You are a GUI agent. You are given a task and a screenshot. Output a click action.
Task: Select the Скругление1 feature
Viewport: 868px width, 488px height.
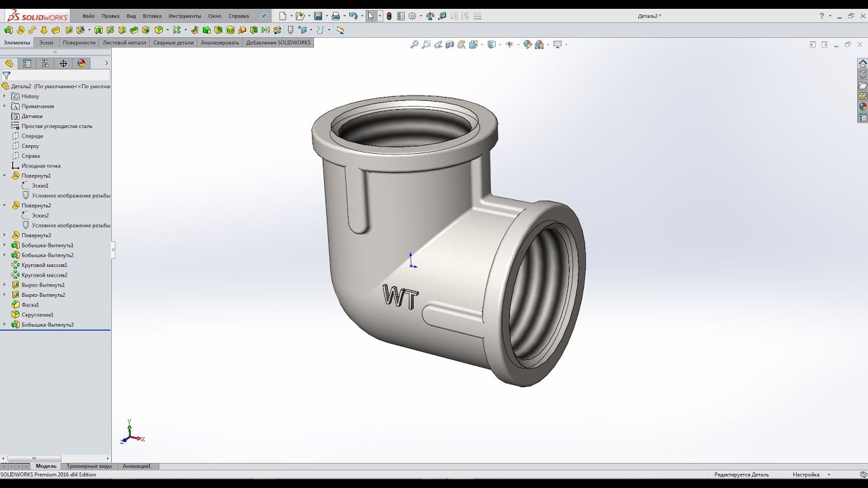(32, 314)
